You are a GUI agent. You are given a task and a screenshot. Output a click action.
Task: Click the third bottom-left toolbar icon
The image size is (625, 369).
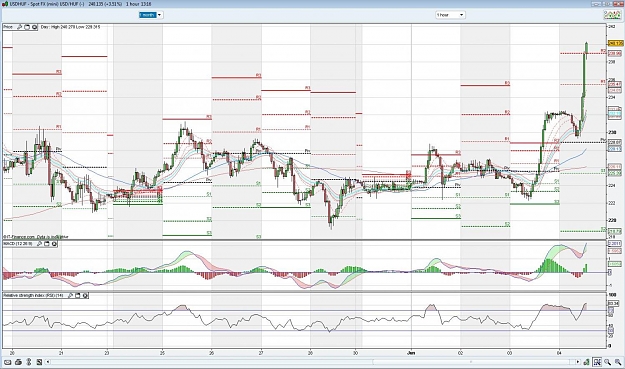[29, 362]
